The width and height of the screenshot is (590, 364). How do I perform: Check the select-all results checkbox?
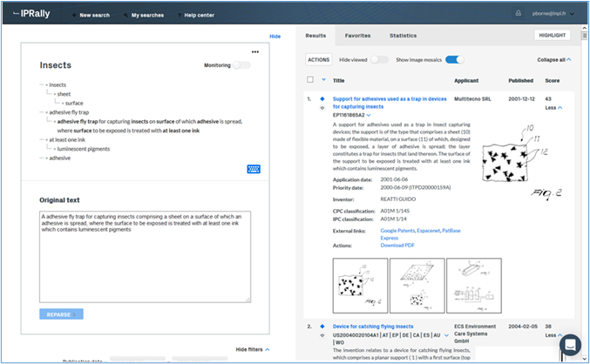coord(311,80)
